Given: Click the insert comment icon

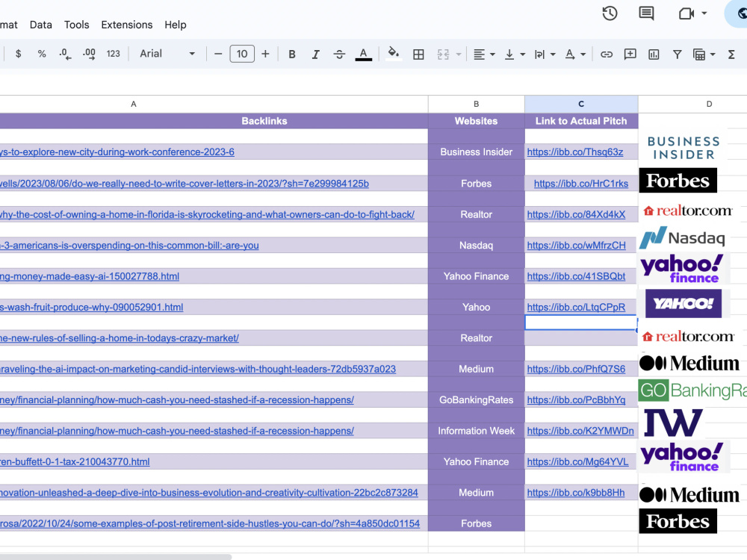Looking at the screenshot, I should click(630, 54).
